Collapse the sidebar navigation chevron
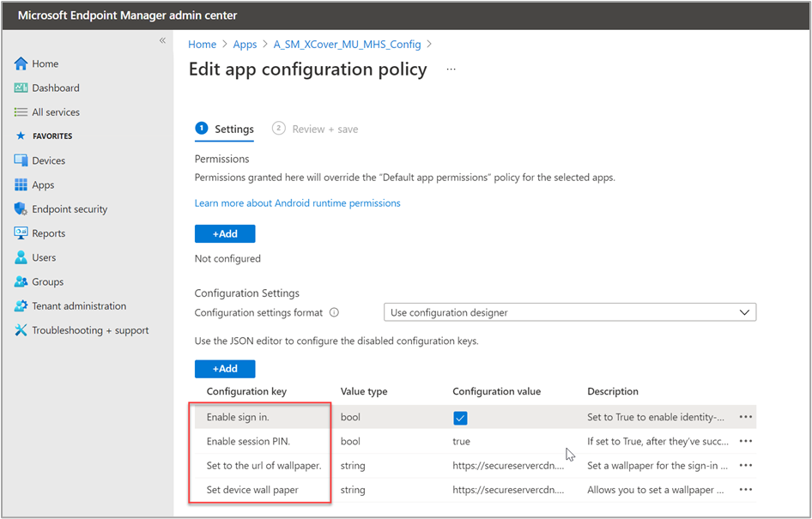Screen dimensions: 812x519 (x=162, y=41)
